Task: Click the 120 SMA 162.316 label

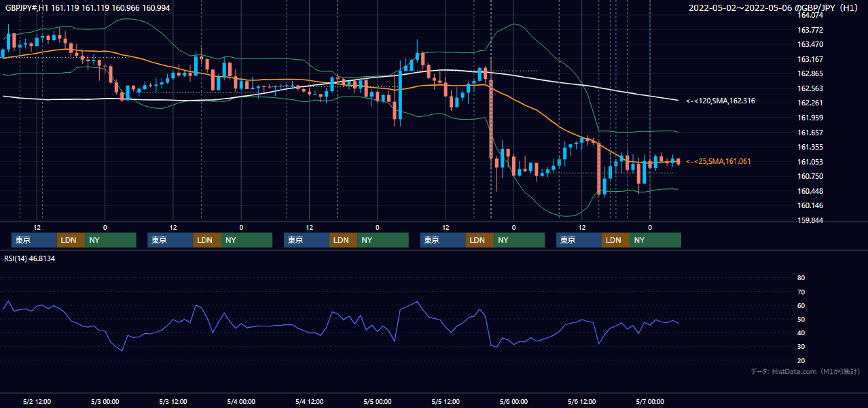Action: pyautogui.click(x=721, y=101)
